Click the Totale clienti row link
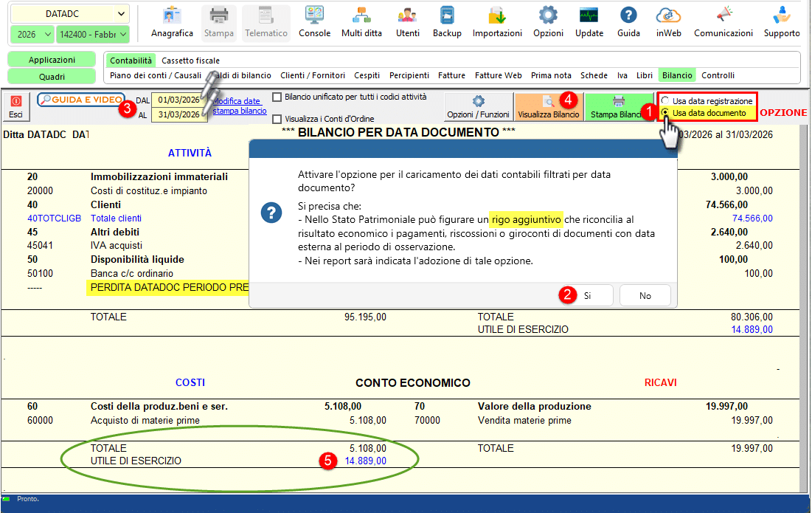Image resolution: width=812 pixels, height=513 pixels. click(x=116, y=218)
